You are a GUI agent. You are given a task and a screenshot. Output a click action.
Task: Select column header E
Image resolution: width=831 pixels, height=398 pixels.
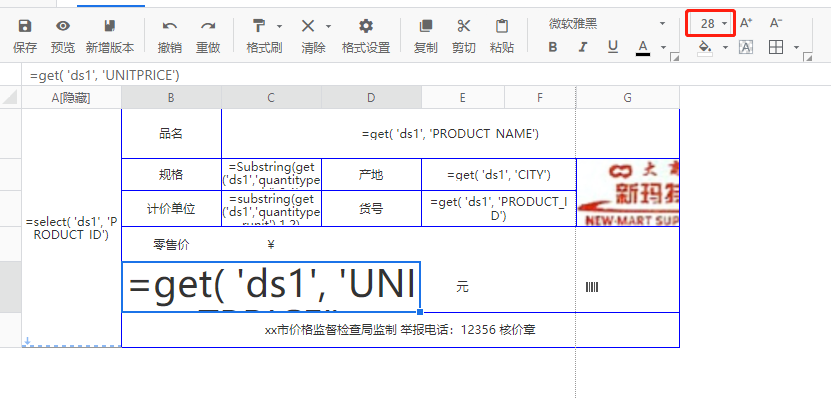tap(463, 98)
